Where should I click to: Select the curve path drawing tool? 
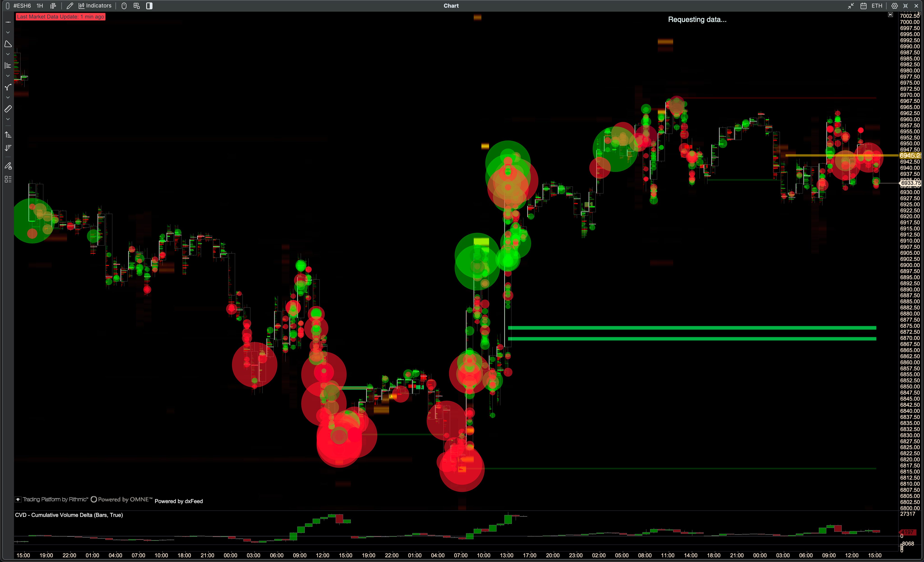pyautogui.click(x=8, y=87)
